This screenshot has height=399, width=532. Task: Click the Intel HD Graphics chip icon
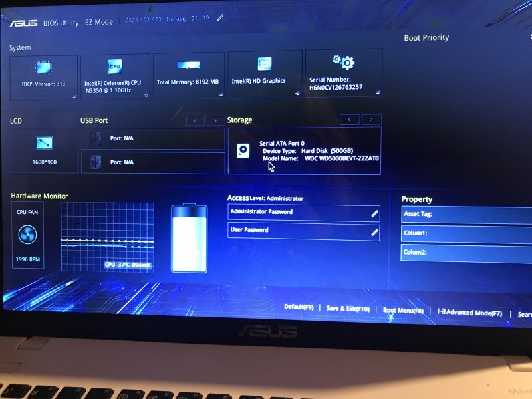point(265,64)
